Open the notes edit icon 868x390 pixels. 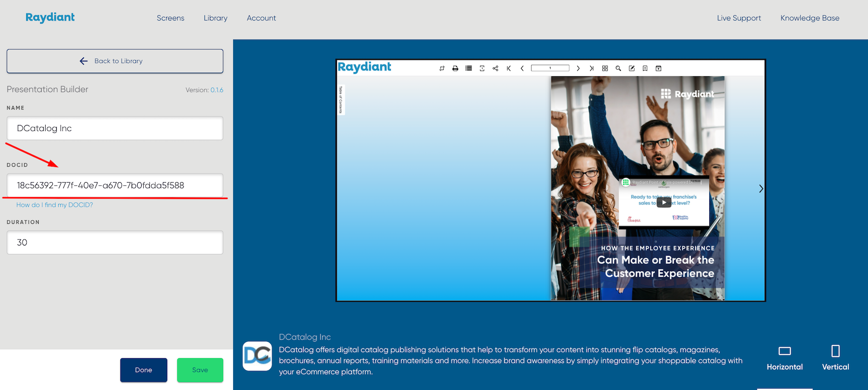(632, 68)
